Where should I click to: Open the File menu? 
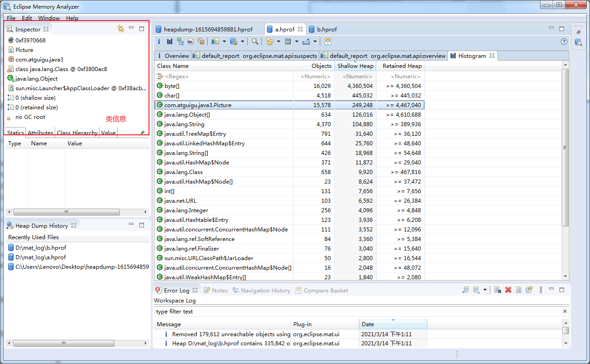tap(11, 18)
